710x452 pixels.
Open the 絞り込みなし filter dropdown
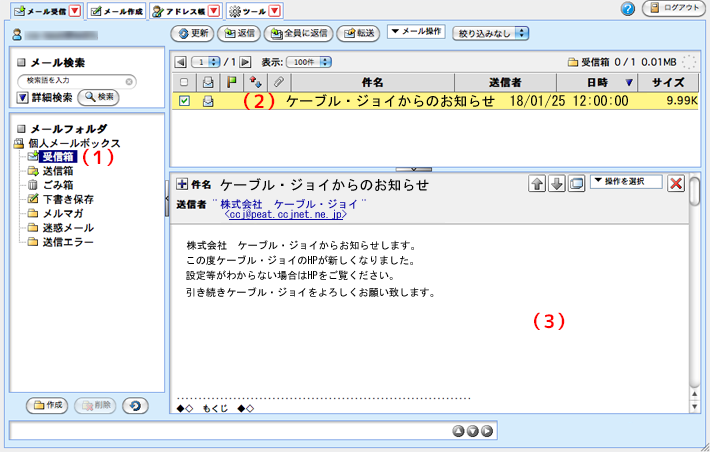point(493,33)
